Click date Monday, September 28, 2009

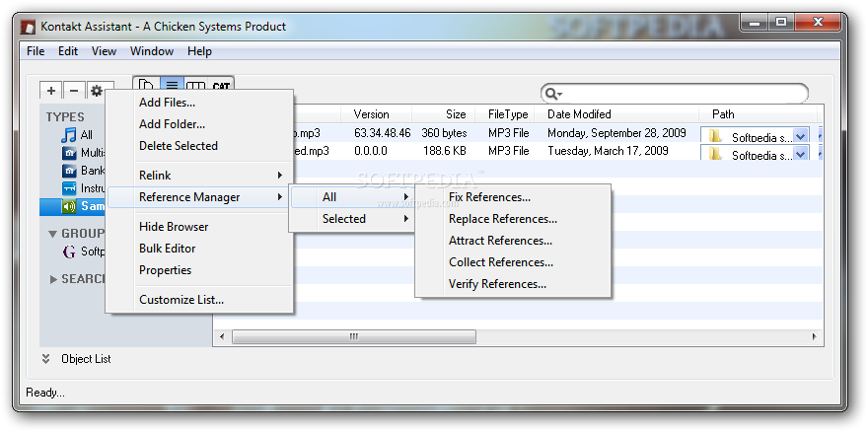click(616, 133)
